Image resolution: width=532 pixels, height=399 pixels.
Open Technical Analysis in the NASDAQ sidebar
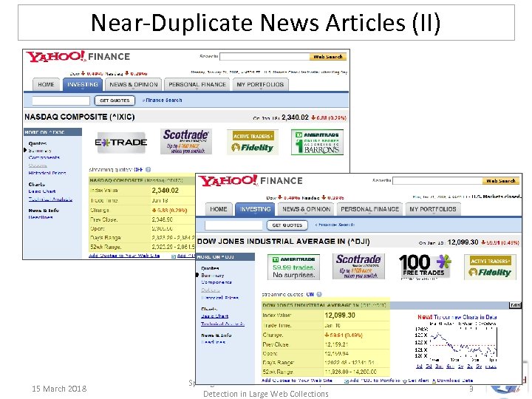point(50,199)
